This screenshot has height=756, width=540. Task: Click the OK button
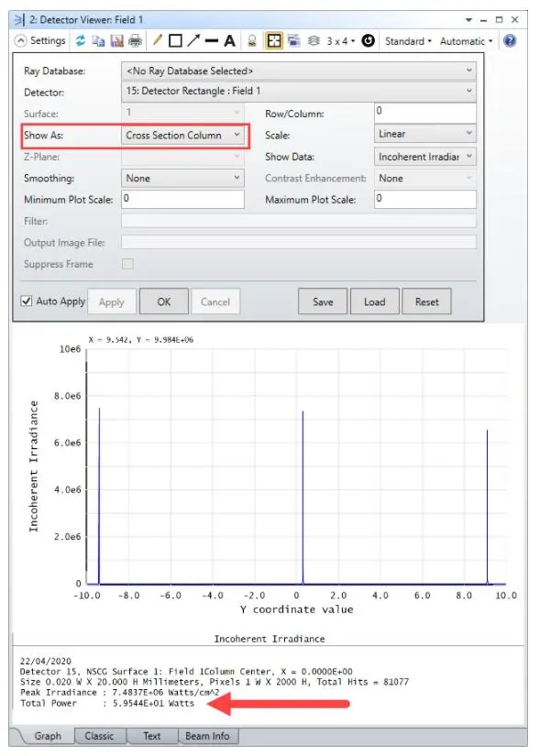click(x=163, y=301)
